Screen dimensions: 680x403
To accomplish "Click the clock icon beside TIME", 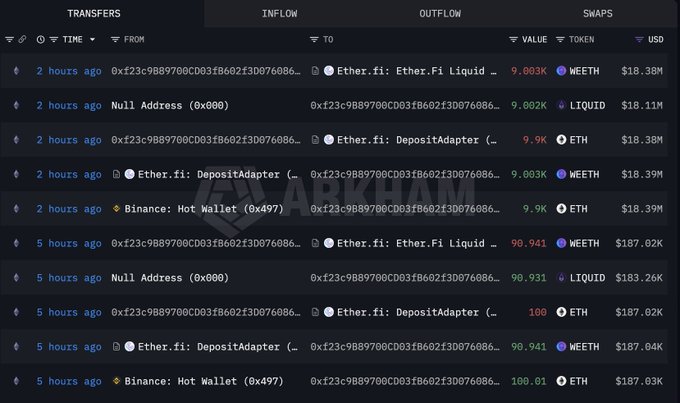I will coord(40,39).
